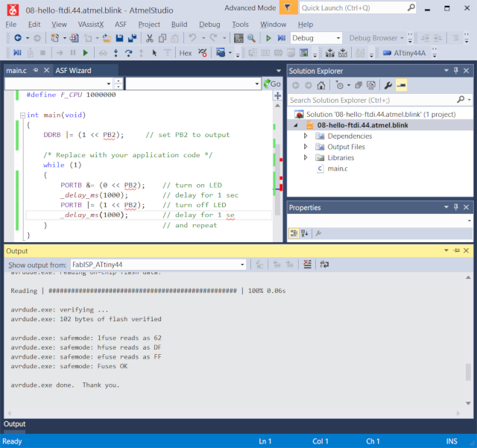Open the File menu

11,25
